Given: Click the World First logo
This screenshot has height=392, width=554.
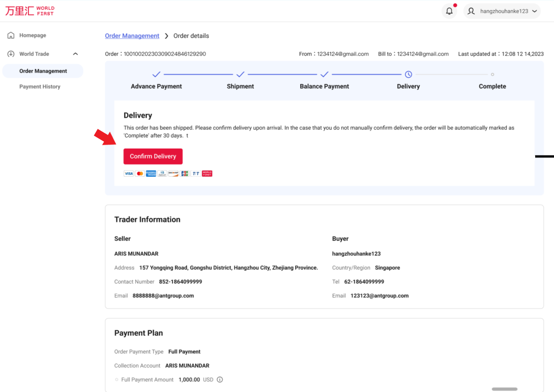Looking at the screenshot, I should pos(30,11).
